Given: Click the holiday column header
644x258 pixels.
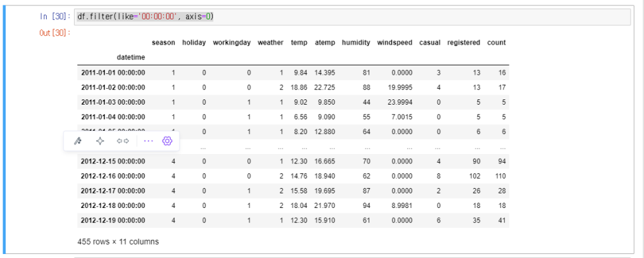Looking at the screenshot, I should [x=194, y=42].
